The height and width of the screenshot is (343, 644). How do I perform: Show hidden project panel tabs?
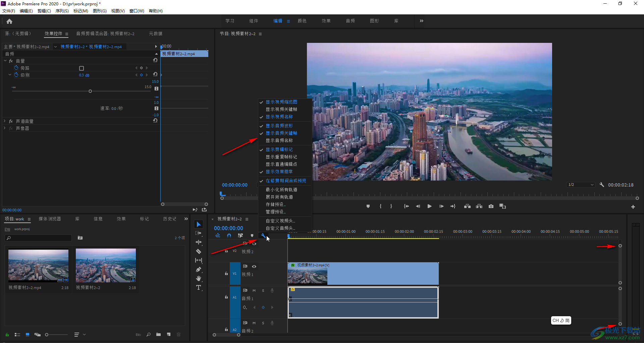(186, 219)
